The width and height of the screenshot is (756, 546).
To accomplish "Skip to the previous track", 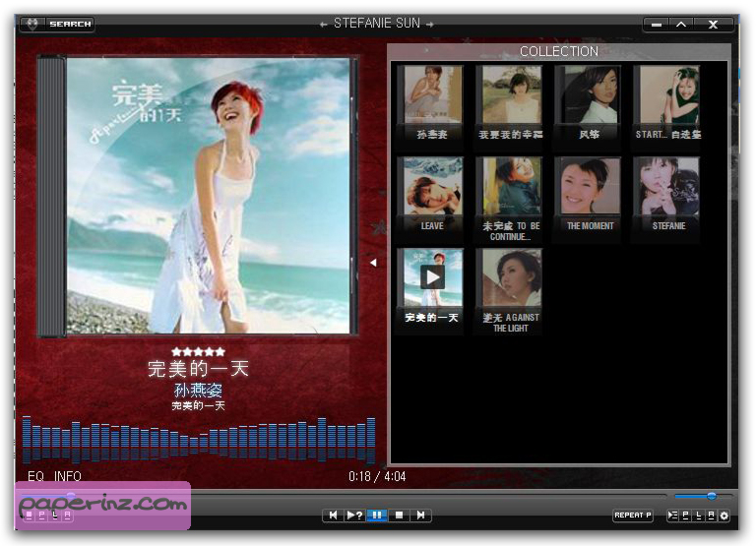I will tap(333, 516).
